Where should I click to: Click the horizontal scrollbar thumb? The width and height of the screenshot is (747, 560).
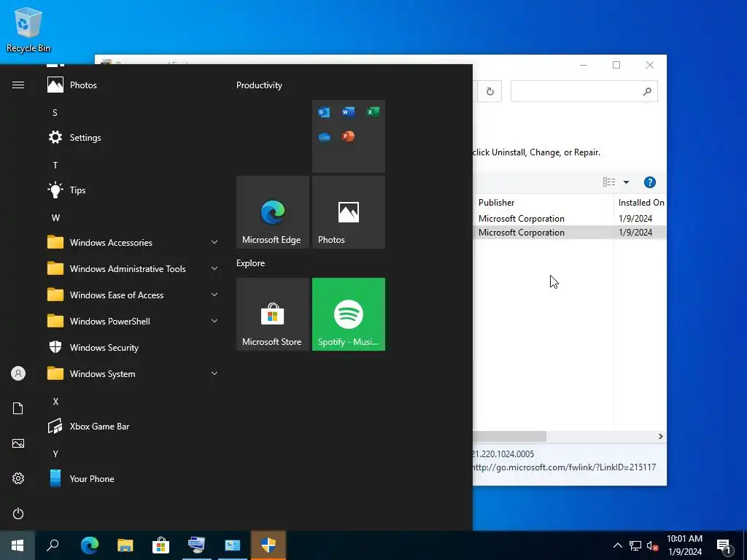509,436
